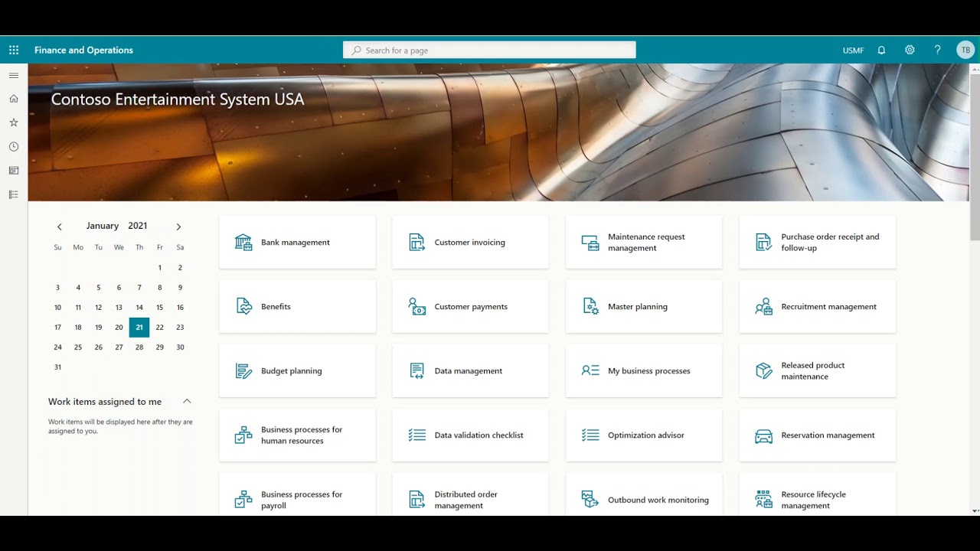Image resolution: width=980 pixels, height=551 pixels.
Task: Select January 27 in calendar
Action: (x=119, y=347)
